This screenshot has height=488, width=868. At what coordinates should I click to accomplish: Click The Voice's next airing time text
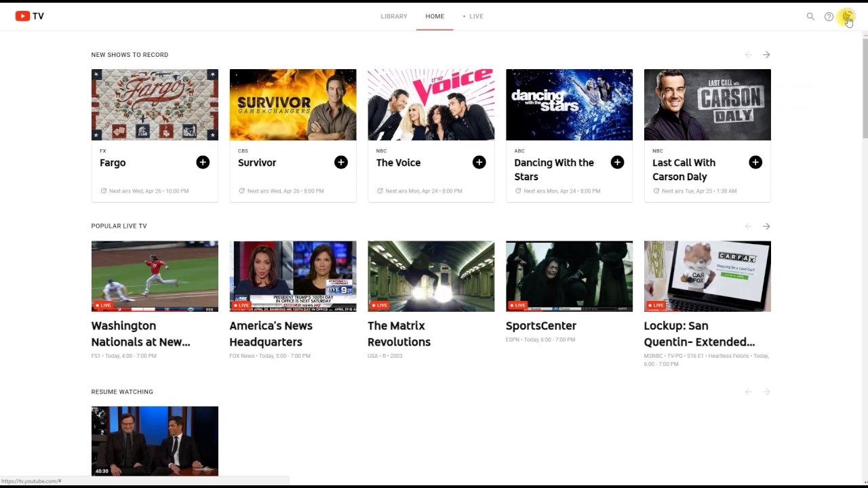[x=424, y=191]
